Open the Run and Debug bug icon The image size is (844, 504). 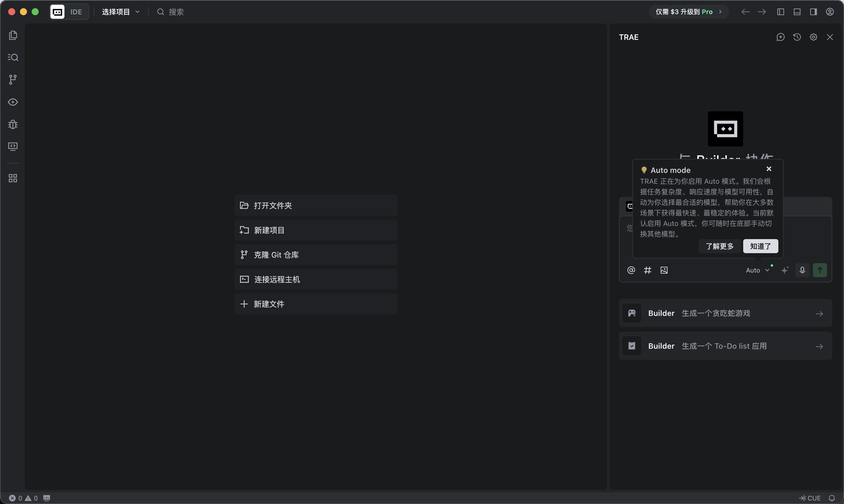pos(13,124)
